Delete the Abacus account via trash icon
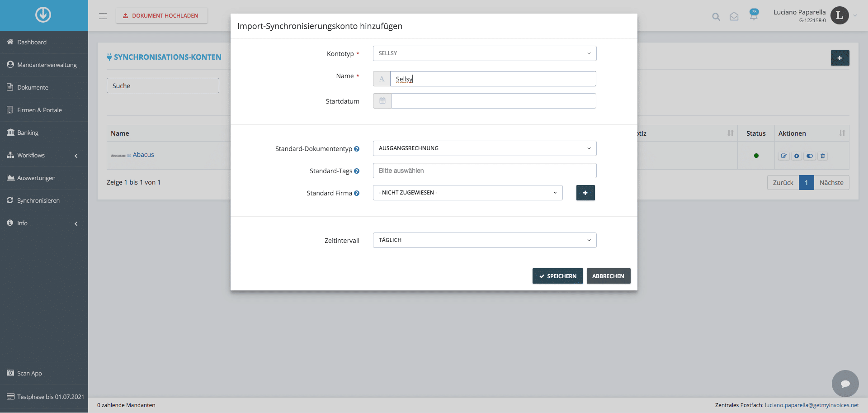This screenshot has height=413, width=868. pyautogui.click(x=823, y=156)
